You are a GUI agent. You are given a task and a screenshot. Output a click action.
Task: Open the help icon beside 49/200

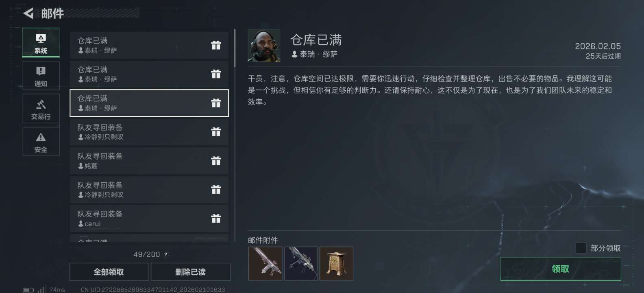click(x=165, y=255)
